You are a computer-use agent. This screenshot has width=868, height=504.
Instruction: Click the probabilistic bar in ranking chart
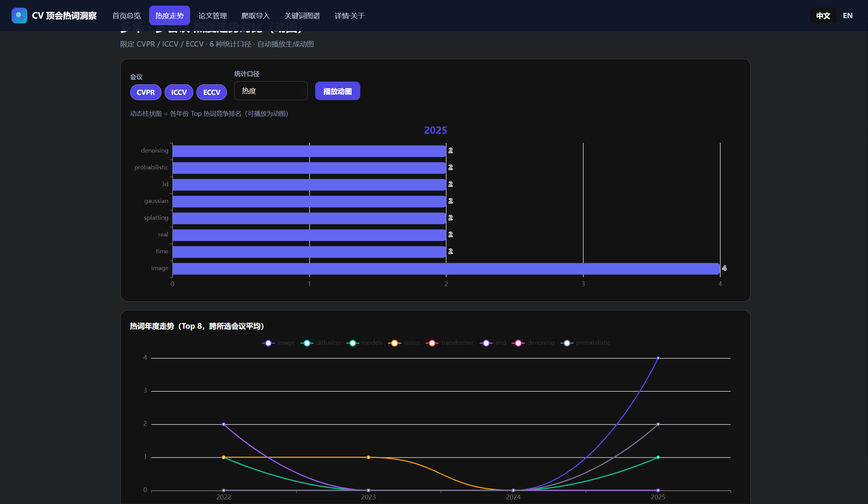(x=309, y=168)
